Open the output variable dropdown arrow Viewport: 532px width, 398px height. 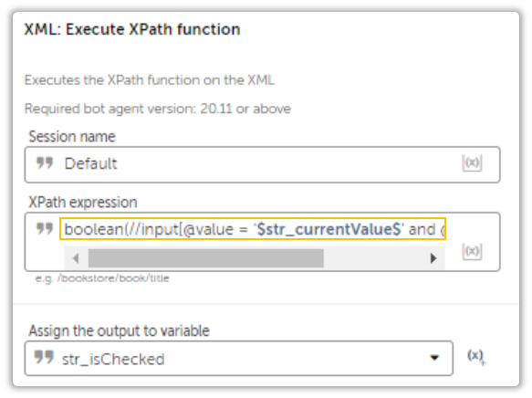(434, 358)
